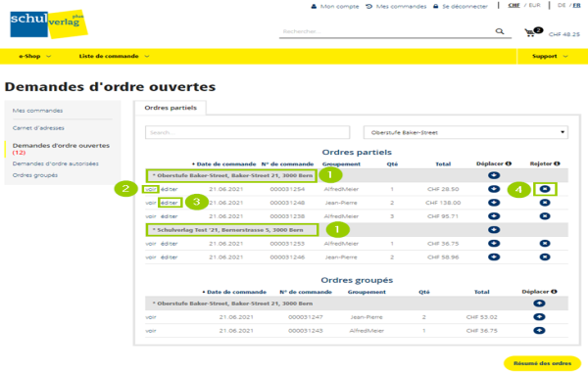Click move icon for order 000031238
Image resolution: width=588 pixels, height=374 pixels.
click(494, 216)
